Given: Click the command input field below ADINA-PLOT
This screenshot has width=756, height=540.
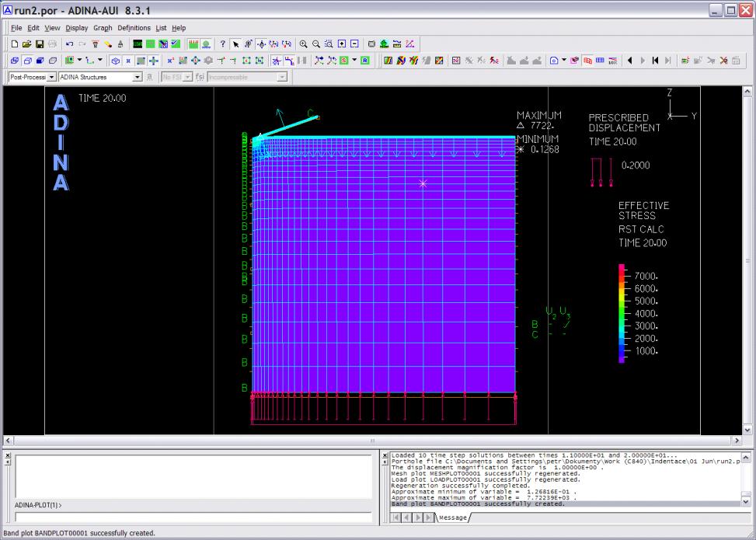Looking at the screenshot, I should (193, 517).
